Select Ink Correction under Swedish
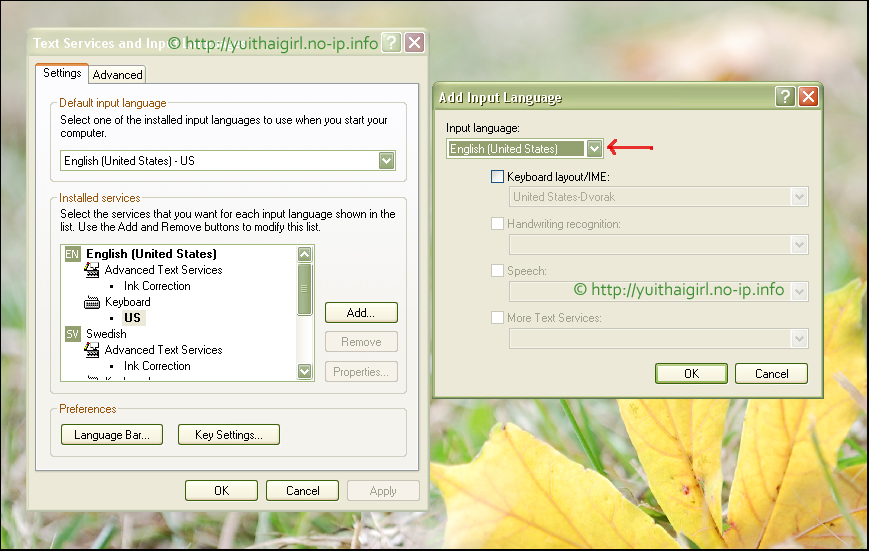The image size is (869, 551). [157, 366]
